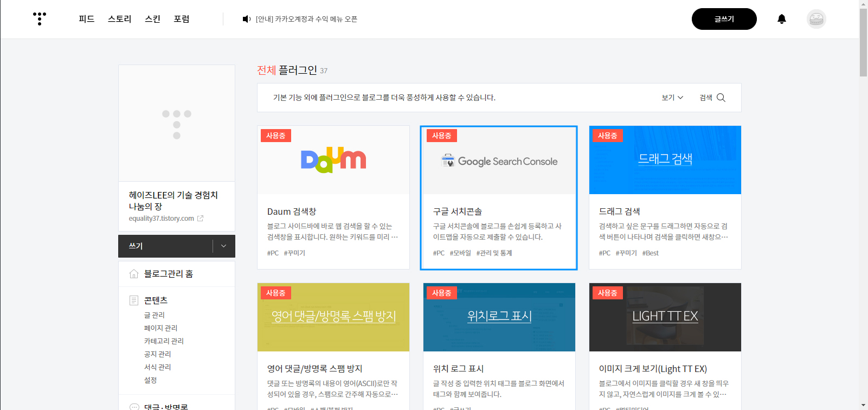Open the profile avatar menu
This screenshot has width=868, height=410.
tap(816, 19)
